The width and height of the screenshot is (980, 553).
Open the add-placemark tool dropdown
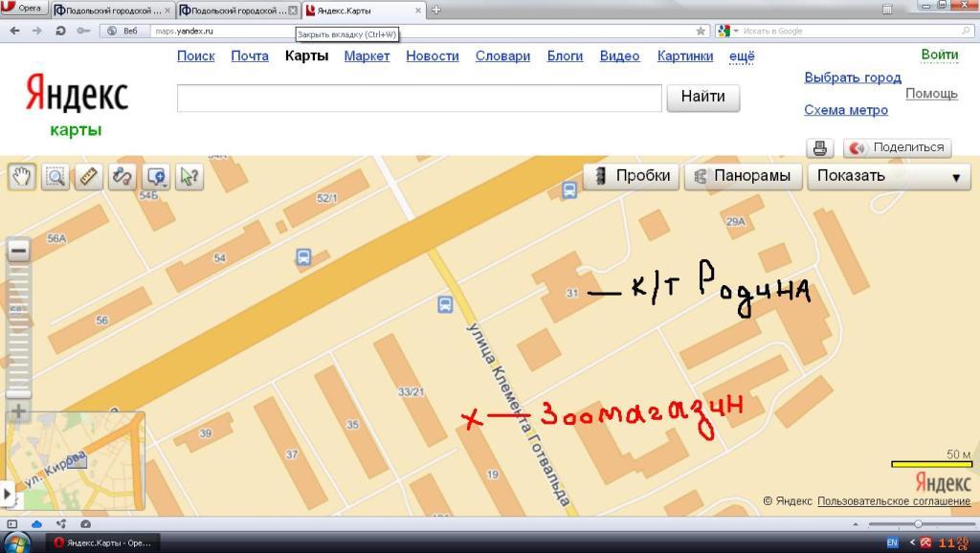click(x=155, y=176)
